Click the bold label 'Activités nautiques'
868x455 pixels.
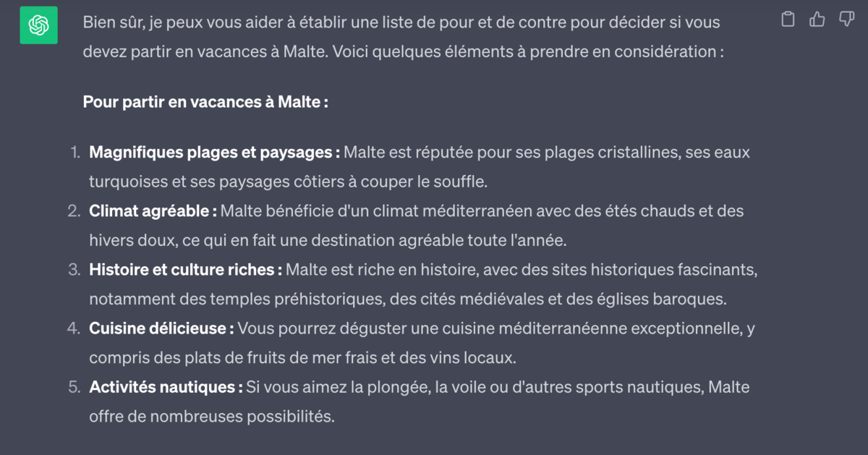163,386
